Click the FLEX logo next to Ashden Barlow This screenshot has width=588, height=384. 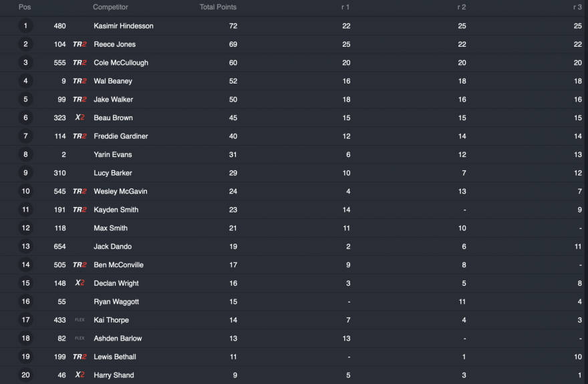click(x=80, y=339)
